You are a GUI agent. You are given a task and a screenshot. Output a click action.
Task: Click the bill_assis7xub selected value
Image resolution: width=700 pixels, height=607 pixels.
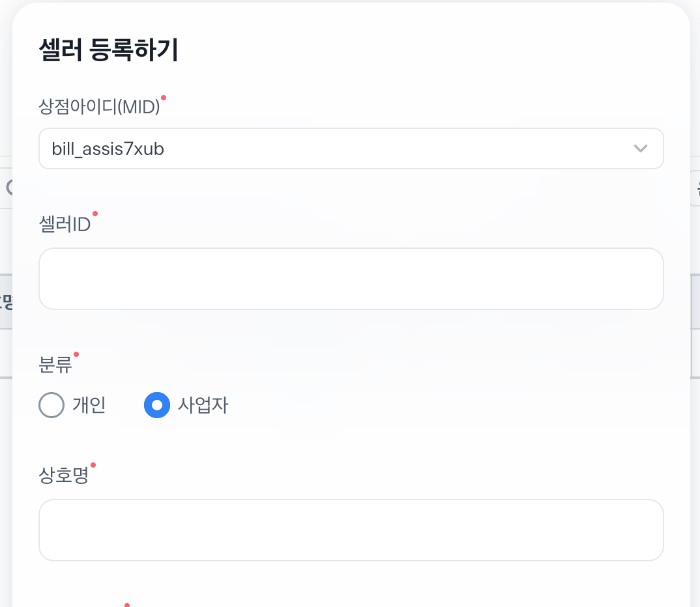108,149
